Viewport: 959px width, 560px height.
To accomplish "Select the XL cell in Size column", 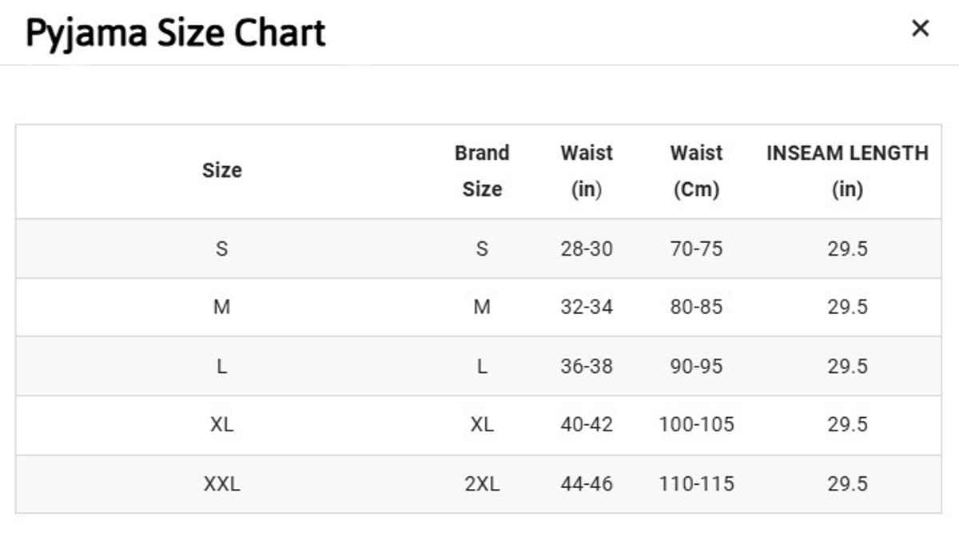I will pos(222,424).
